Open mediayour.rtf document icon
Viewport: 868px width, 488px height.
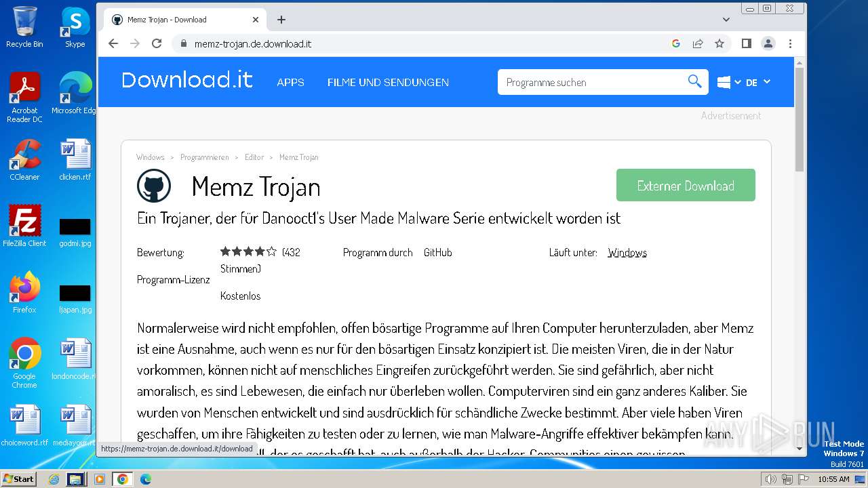(75, 426)
